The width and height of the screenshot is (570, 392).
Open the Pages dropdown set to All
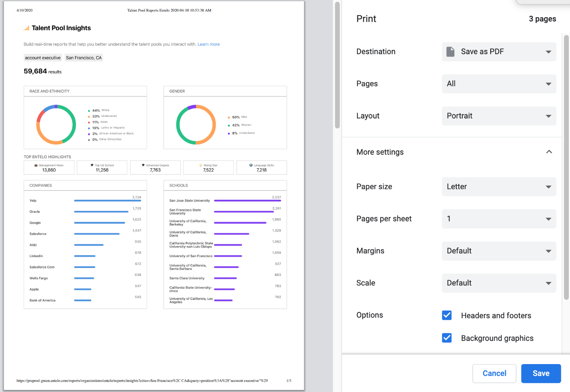point(499,84)
